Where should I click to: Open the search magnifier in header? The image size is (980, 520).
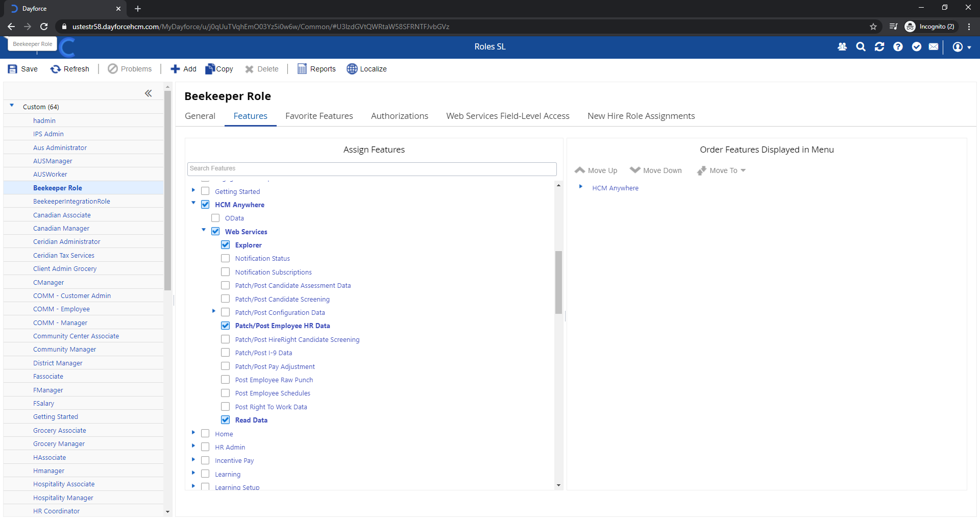tap(861, 46)
